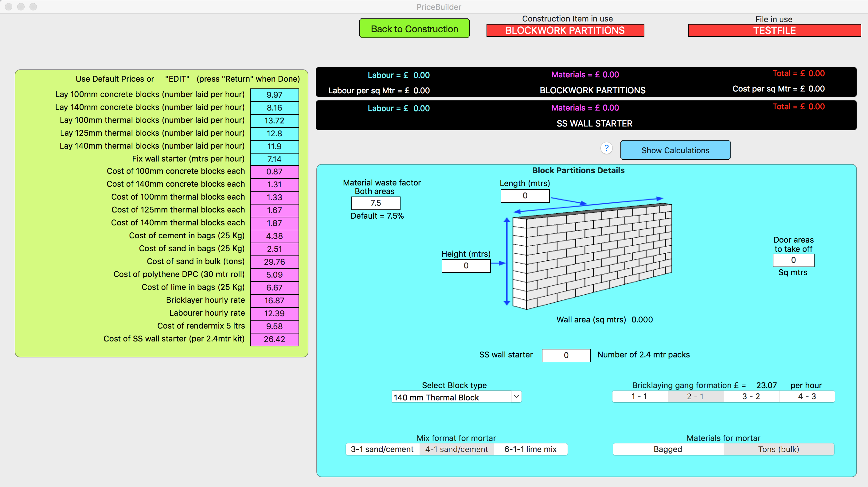The height and width of the screenshot is (487, 868).
Task: Edit lay 100mm concrete blocks rate 9.97
Action: [x=274, y=95]
